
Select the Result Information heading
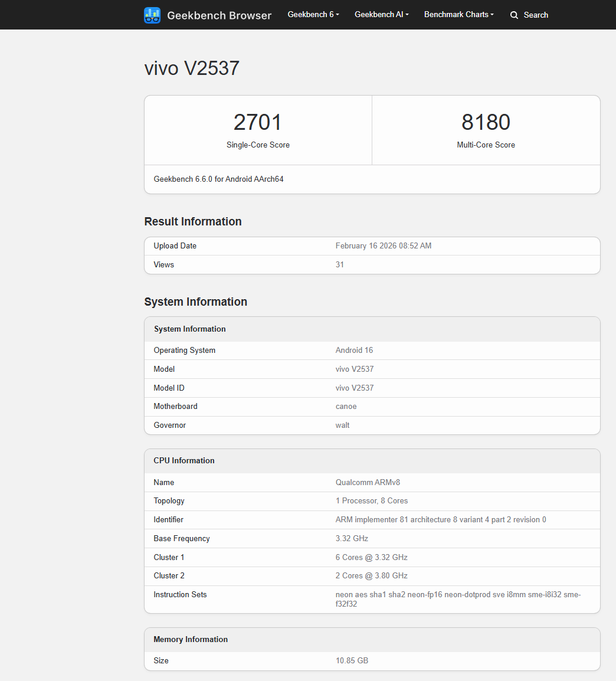[x=193, y=221]
